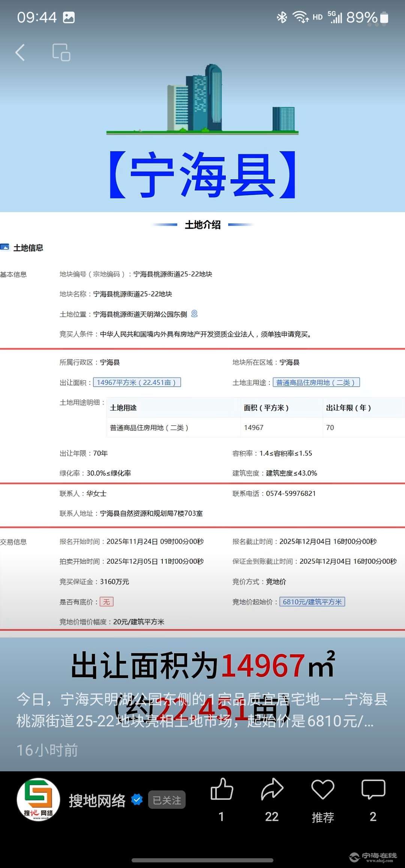Tap the 土地介绍 title
405x868 pixels.
(202, 225)
